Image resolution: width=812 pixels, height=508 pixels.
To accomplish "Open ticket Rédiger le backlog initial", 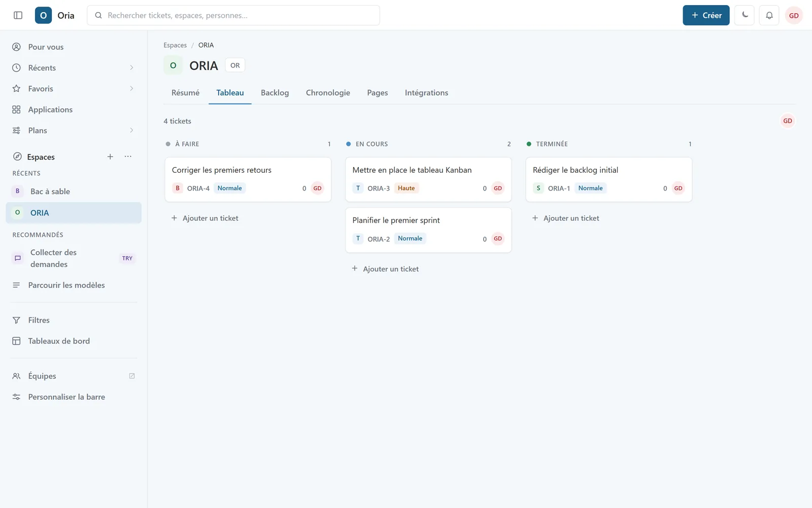I will 608,179.
